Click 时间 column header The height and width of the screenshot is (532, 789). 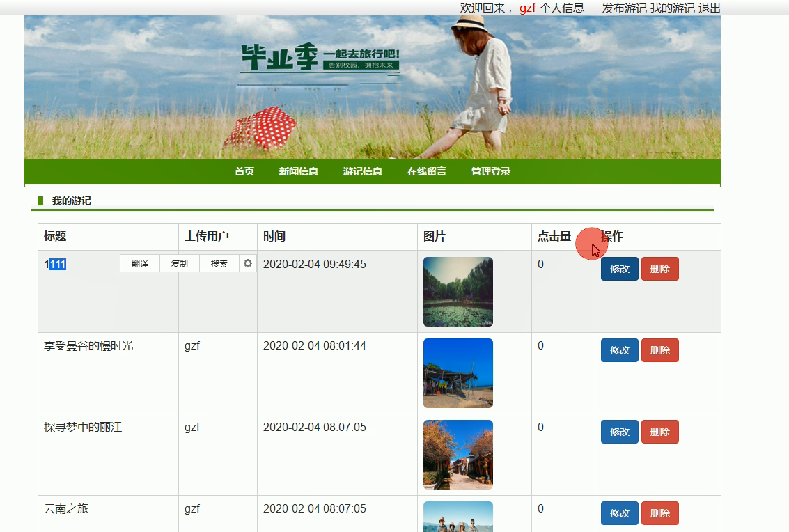point(274,236)
